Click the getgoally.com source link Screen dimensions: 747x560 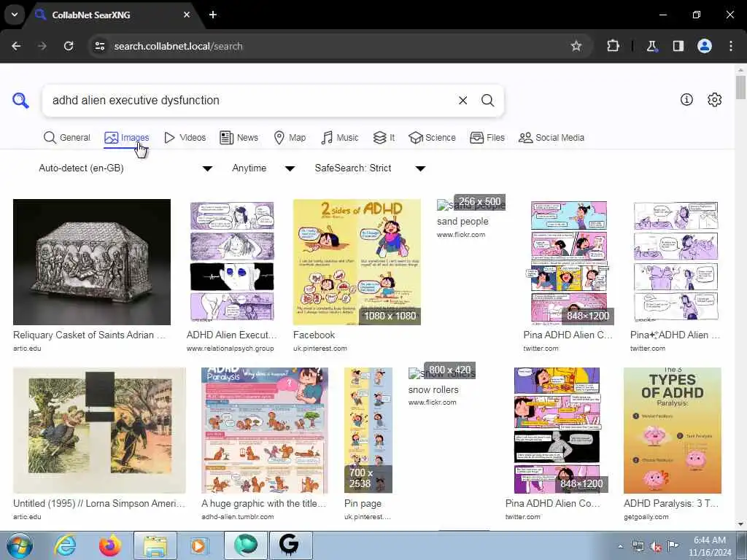(x=646, y=517)
